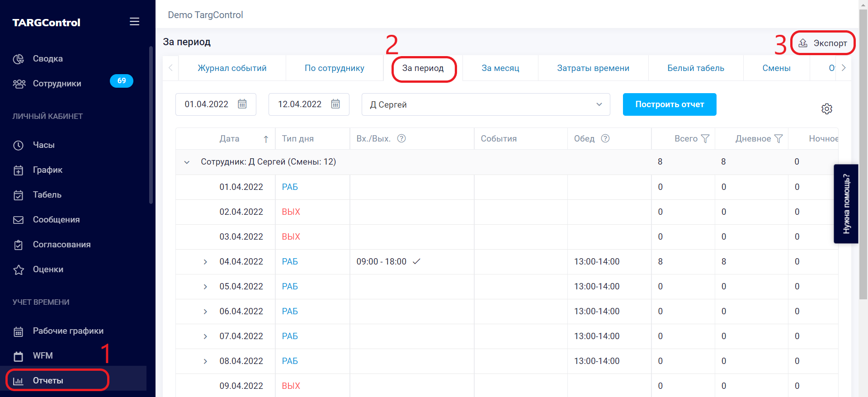Screen dimensions: 868x397
Task: Filter the Дневное column
Action: [778, 139]
